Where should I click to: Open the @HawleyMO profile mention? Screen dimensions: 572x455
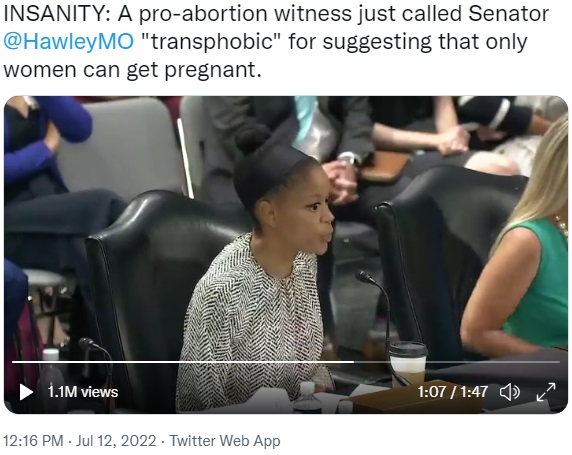pos(69,41)
